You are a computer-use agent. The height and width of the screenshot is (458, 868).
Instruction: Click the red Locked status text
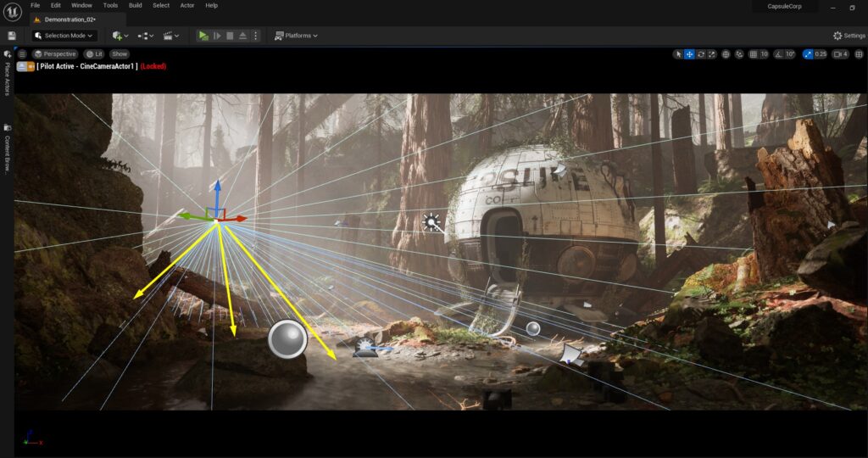tap(153, 66)
